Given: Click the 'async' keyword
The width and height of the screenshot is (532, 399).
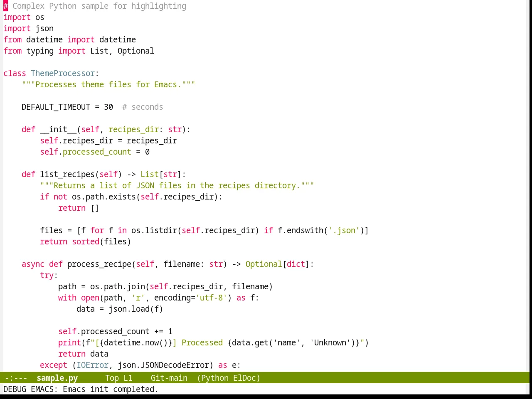Looking at the screenshot, I should (33, 264).
